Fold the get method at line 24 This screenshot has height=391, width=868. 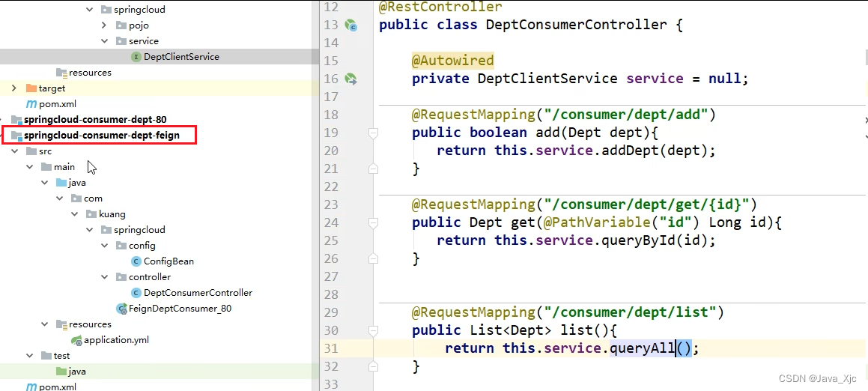(373, 222)
